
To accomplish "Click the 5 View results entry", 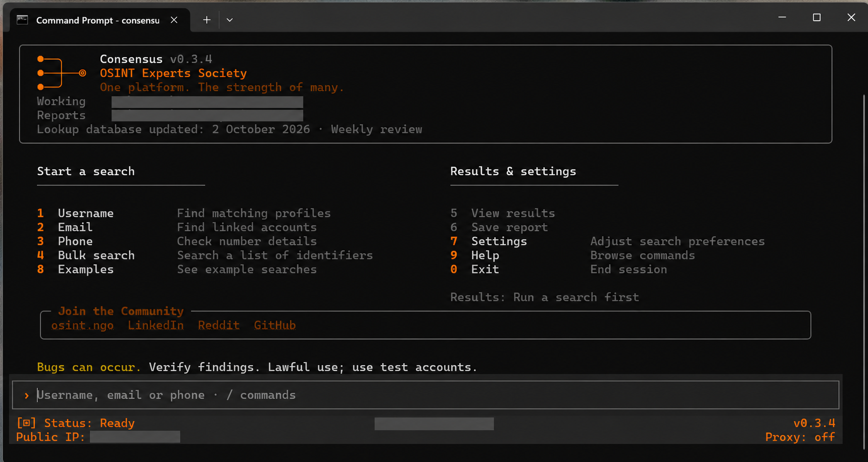I will point(503,213).
